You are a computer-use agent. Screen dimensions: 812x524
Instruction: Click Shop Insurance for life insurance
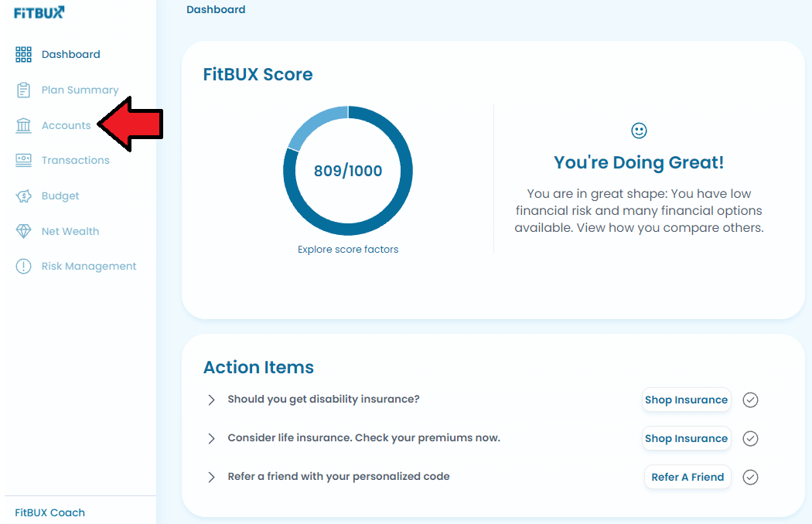click(686, 438)
